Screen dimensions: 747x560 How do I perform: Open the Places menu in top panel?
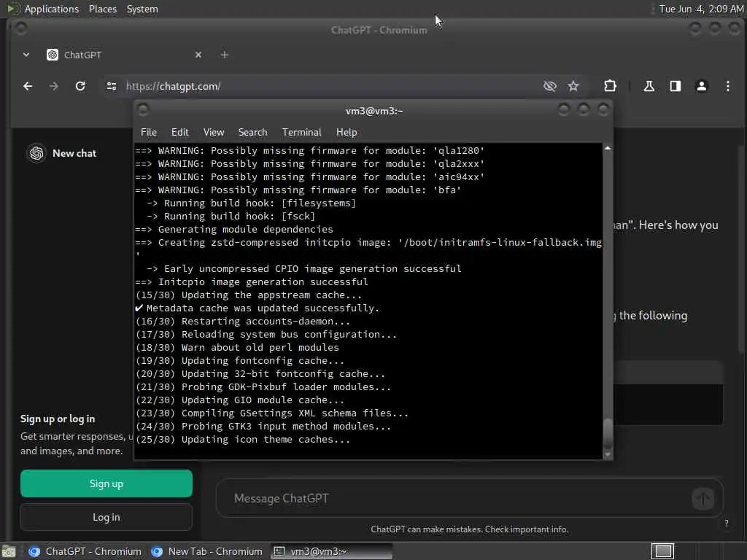[x=102, y=9]
